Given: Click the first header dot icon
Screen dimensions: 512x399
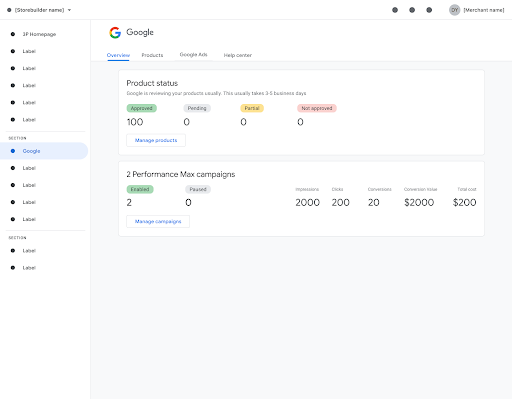Looking at the screenshot, I should point(395,10).
